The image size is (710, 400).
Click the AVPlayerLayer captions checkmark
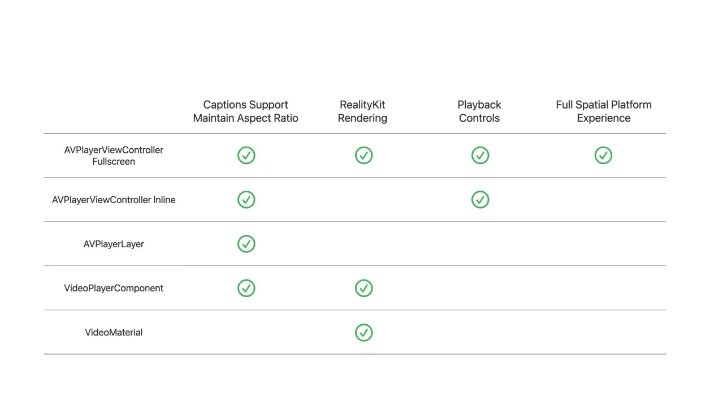246,243
